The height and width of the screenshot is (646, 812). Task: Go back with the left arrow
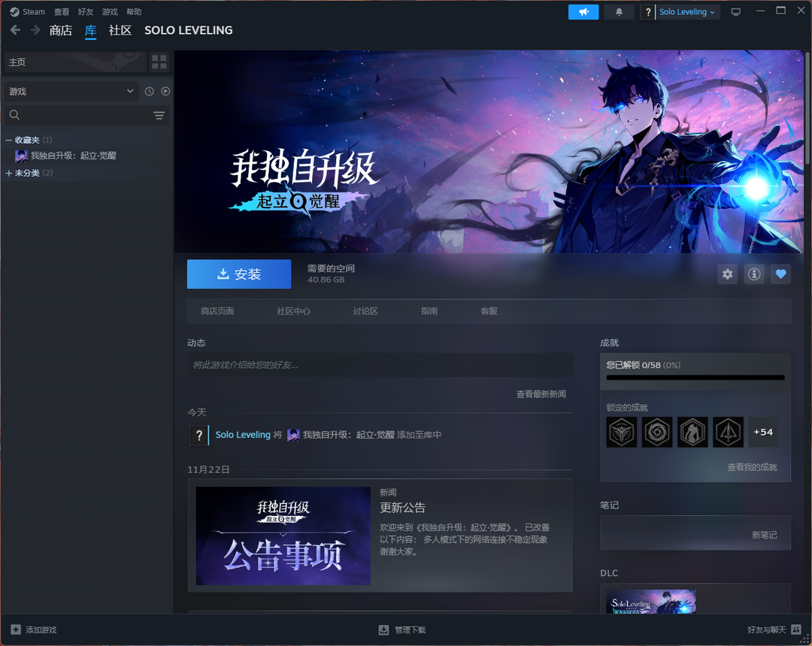pyautogui.click(x=15, y=30)
